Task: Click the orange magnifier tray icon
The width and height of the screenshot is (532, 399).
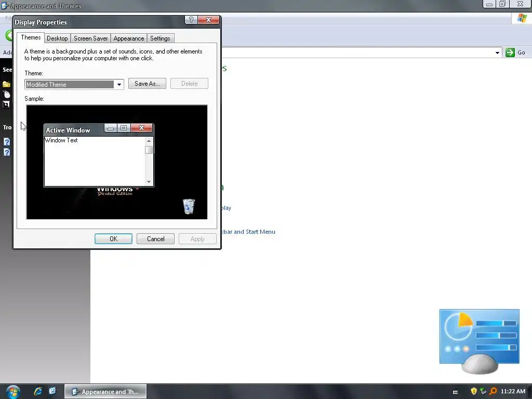Action: tap(493, 391)
